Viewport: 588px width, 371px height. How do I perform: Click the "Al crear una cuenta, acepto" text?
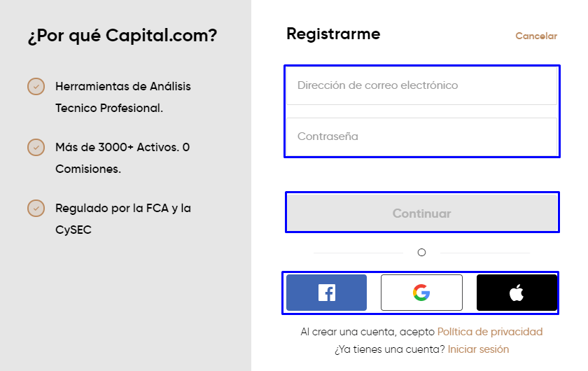[367, 332]
